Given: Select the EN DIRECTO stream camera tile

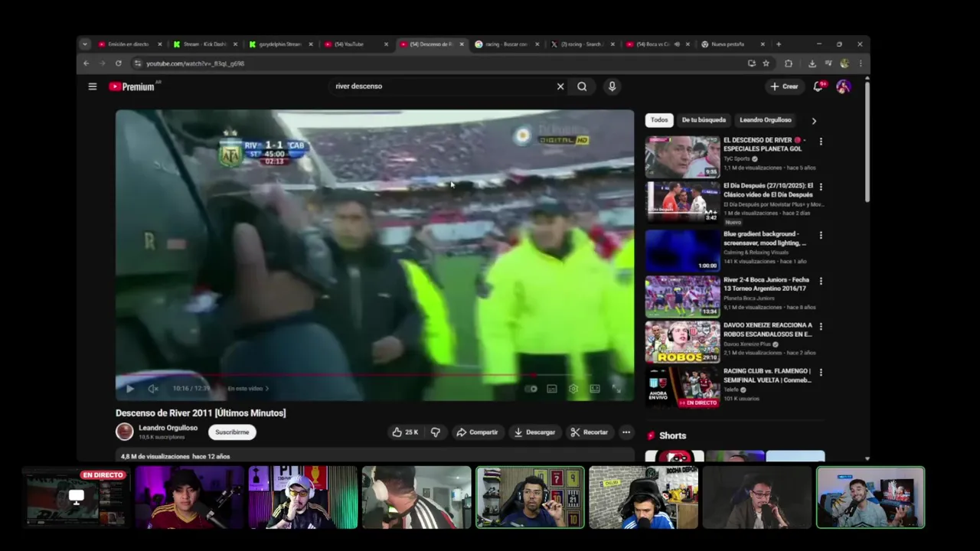Looking at the screenshot, I should point(76,497).
